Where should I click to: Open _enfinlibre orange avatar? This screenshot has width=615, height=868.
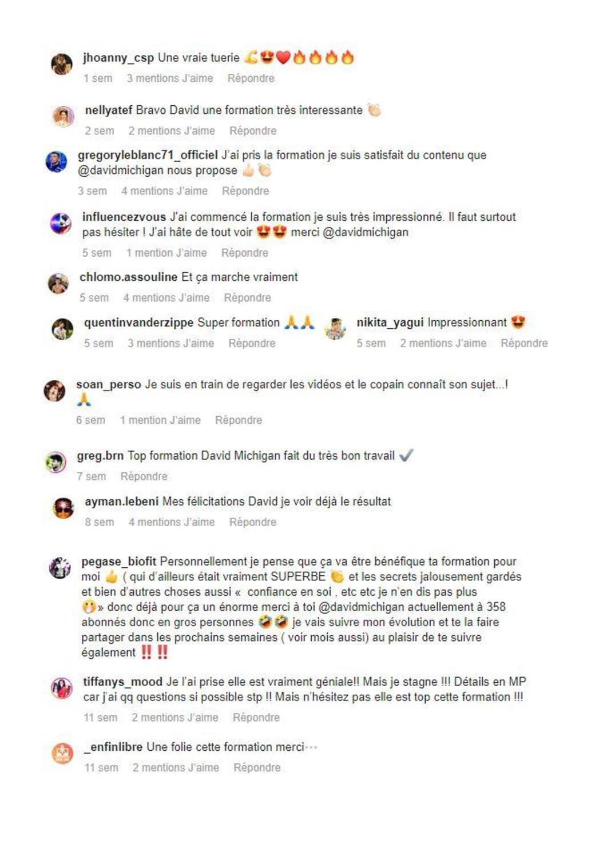[63, 753]
